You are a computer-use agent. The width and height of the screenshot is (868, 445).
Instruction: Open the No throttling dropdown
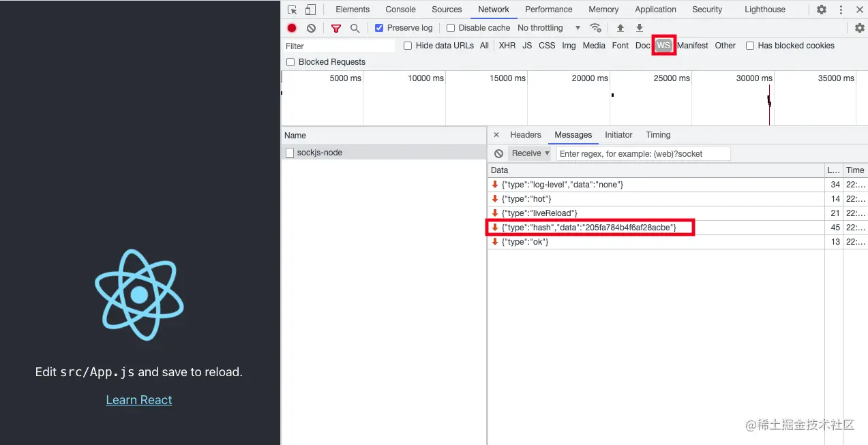click(x=549, y=28)
